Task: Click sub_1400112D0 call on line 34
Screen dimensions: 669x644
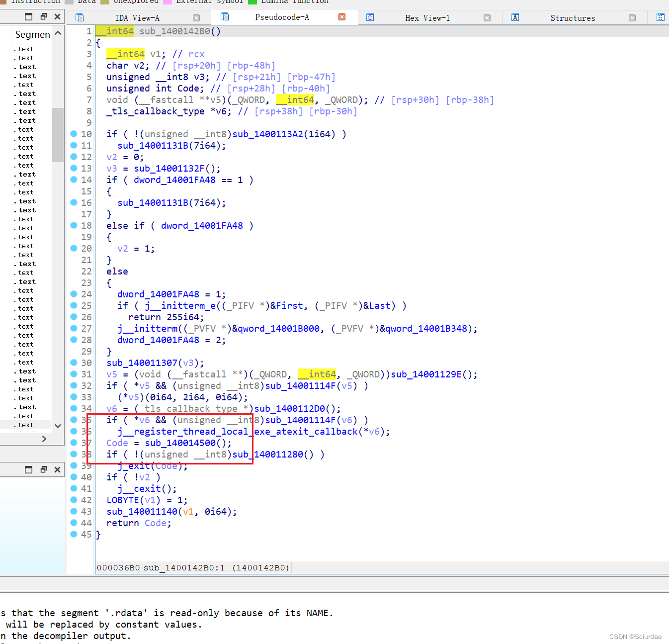Action: point(289,409)
